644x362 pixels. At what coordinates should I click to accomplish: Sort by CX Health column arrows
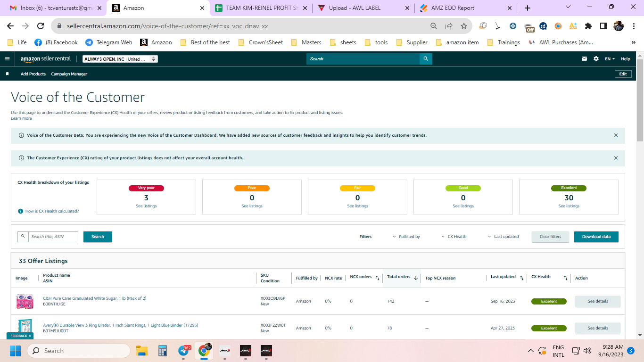tap(565, 278)
